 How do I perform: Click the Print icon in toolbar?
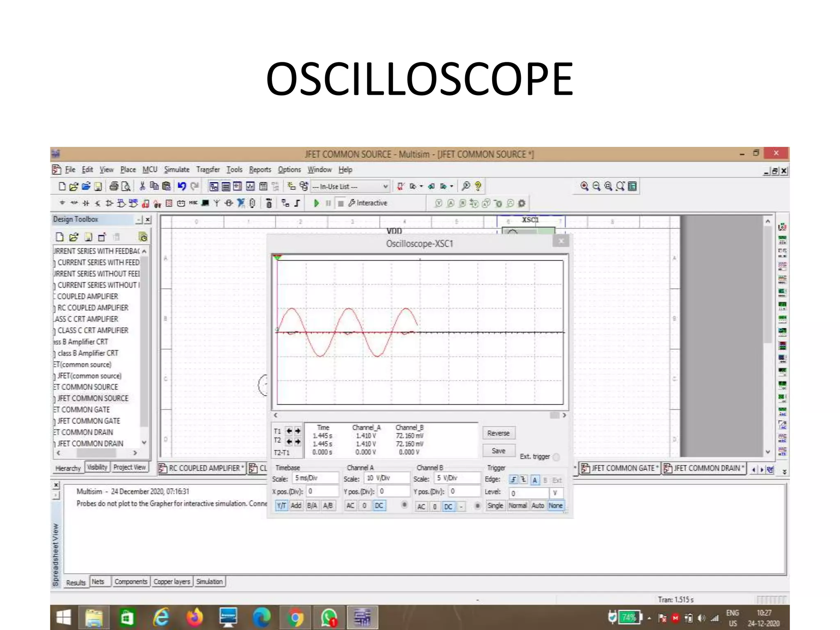[114, 186]
